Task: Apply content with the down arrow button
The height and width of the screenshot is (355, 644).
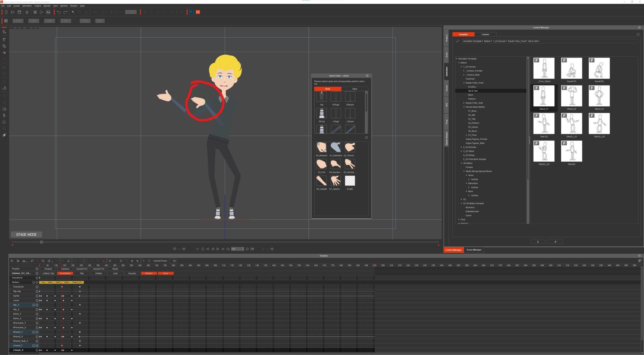Action: click(538, 242)
